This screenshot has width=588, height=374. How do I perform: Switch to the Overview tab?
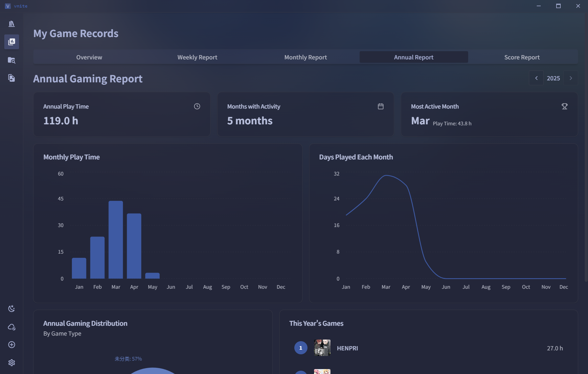click(89, 57)
